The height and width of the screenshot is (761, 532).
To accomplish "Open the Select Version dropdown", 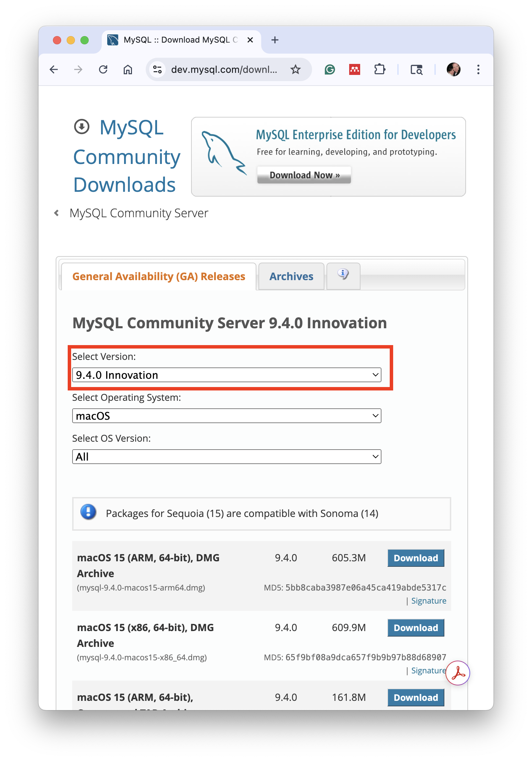I will tap(227, 375).
